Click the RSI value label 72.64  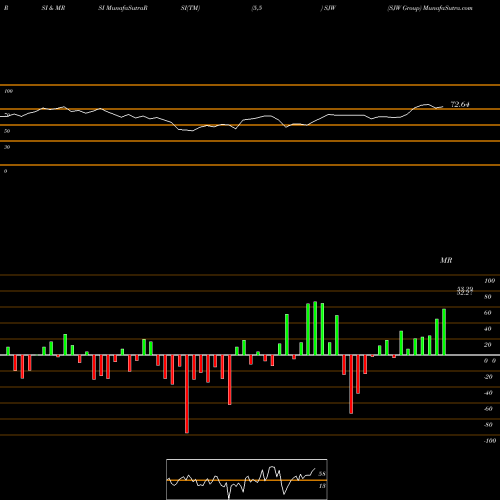pyautogui.click(x=460, y=105)
